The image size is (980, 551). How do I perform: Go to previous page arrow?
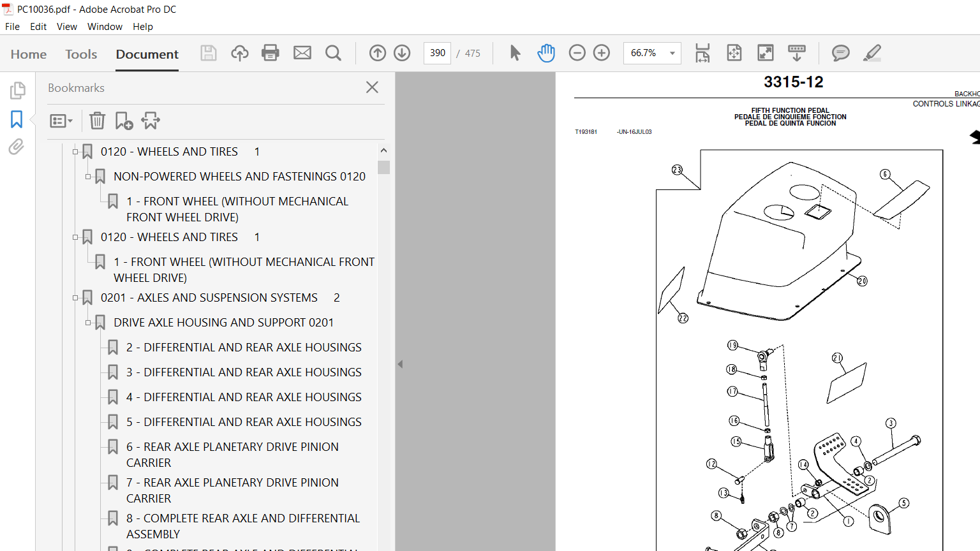[378, 53]
